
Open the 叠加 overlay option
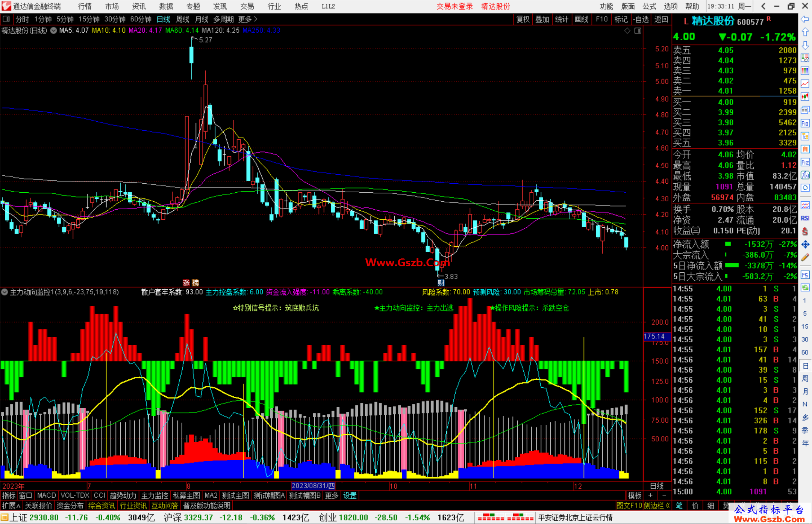[x=542, y=19]
